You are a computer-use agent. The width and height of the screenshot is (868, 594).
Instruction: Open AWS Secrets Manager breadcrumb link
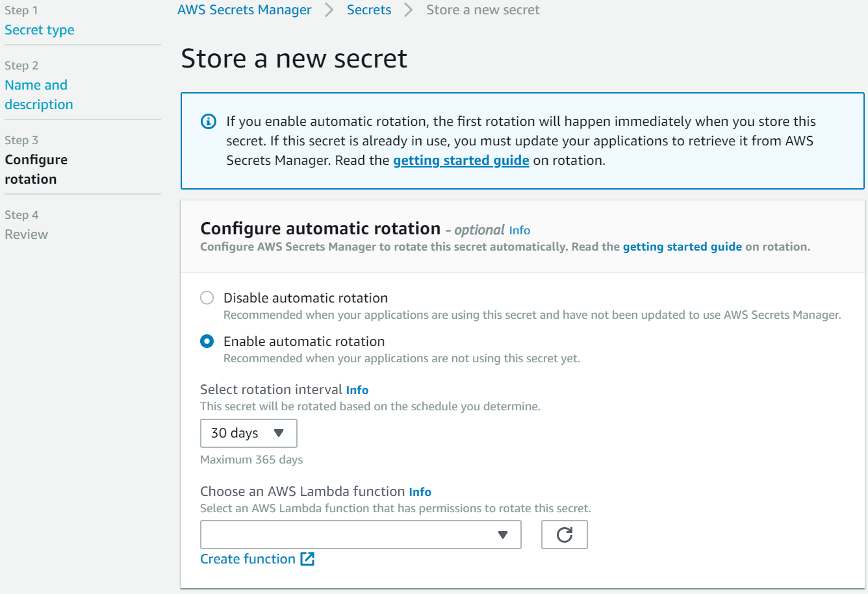(244, 10)
